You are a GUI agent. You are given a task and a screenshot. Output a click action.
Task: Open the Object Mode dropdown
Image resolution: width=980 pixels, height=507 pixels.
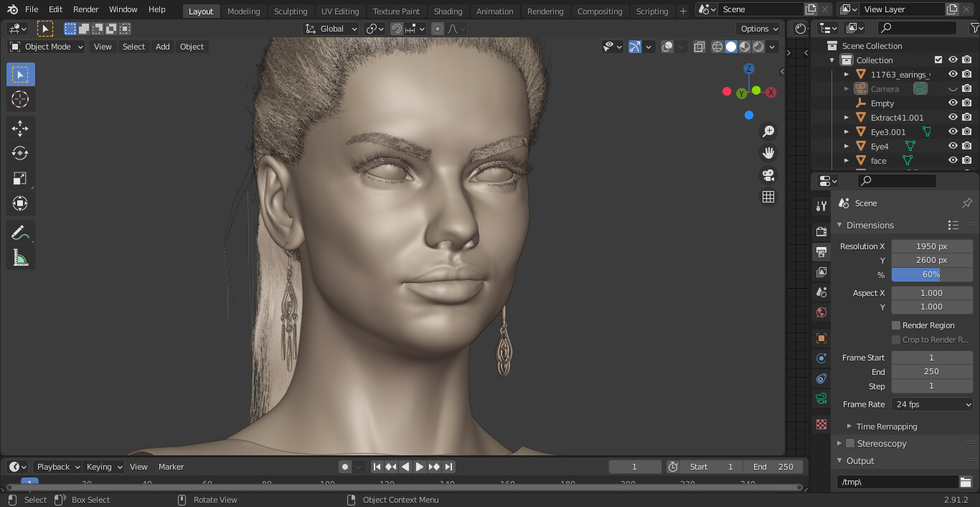[x=47, y=47]
